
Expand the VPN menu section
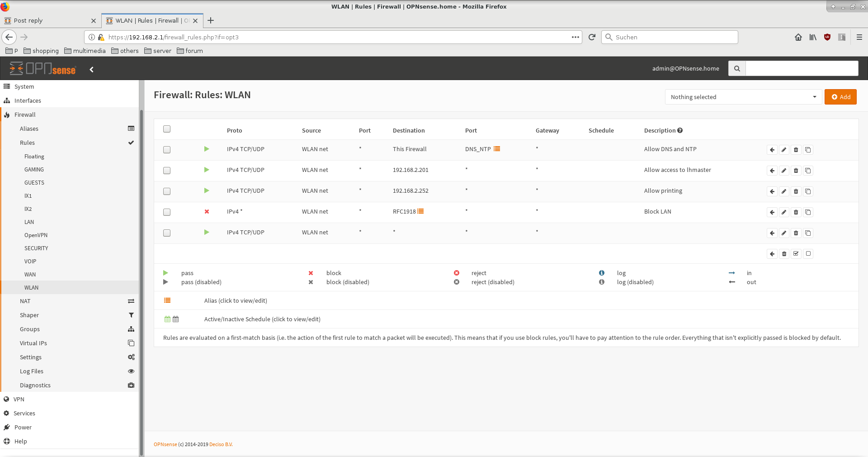[19, 399]
